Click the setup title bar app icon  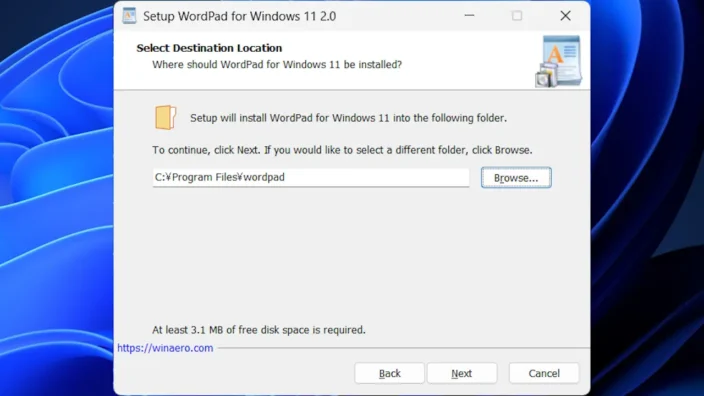point(129,16)
